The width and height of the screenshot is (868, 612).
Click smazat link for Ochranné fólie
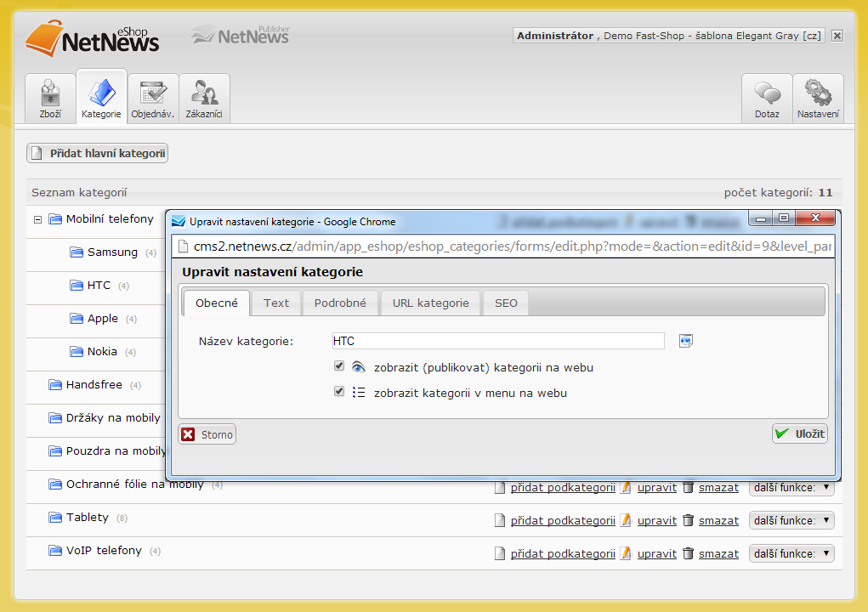coord(718,488)
